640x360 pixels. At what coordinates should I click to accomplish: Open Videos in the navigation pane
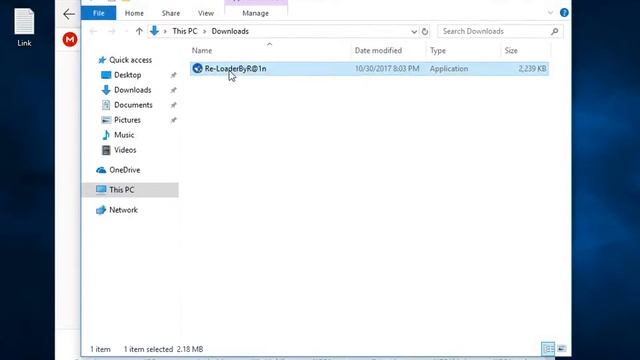tap(125, 150)
